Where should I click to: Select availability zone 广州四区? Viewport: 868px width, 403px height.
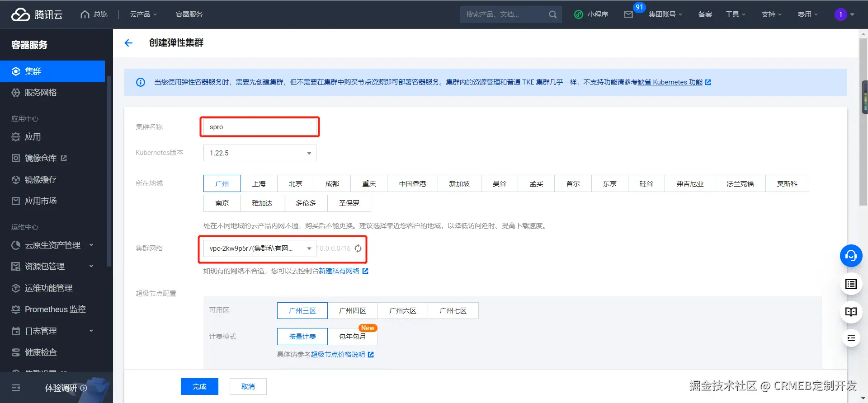[x=353, y=311]
